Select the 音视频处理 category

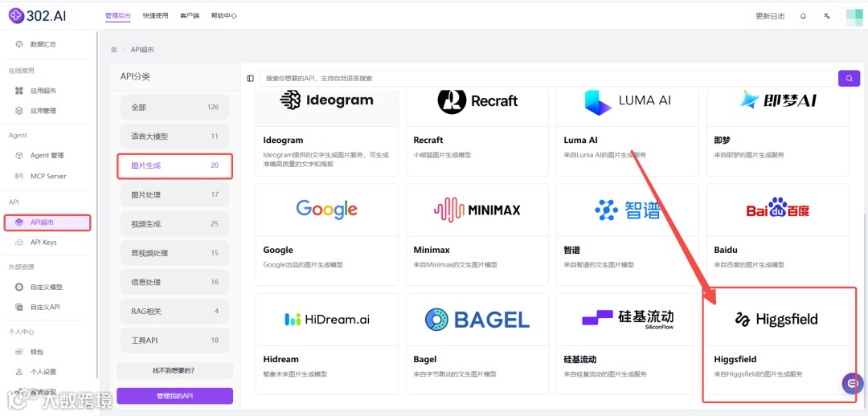point(175,253)
